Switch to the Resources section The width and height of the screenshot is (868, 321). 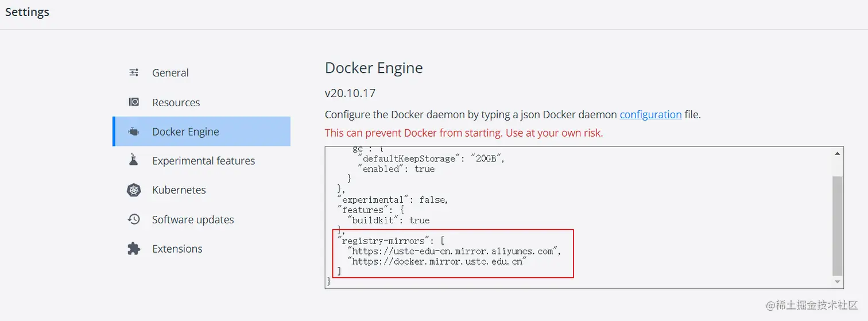[176, 103]
